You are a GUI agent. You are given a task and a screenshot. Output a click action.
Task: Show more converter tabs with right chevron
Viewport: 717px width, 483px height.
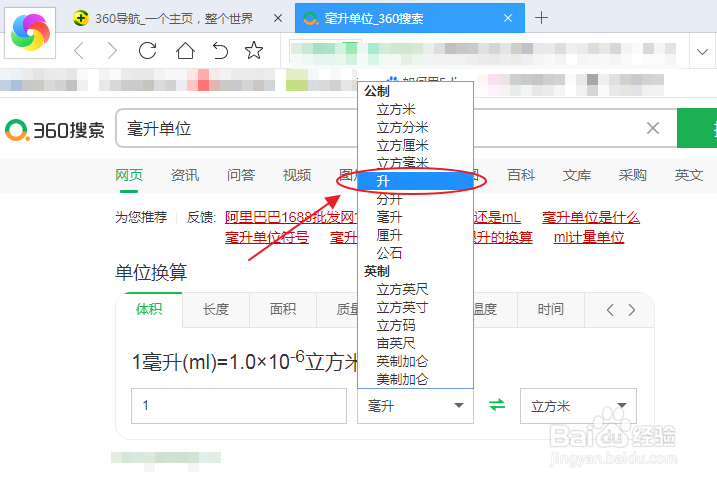coord(632,310)
